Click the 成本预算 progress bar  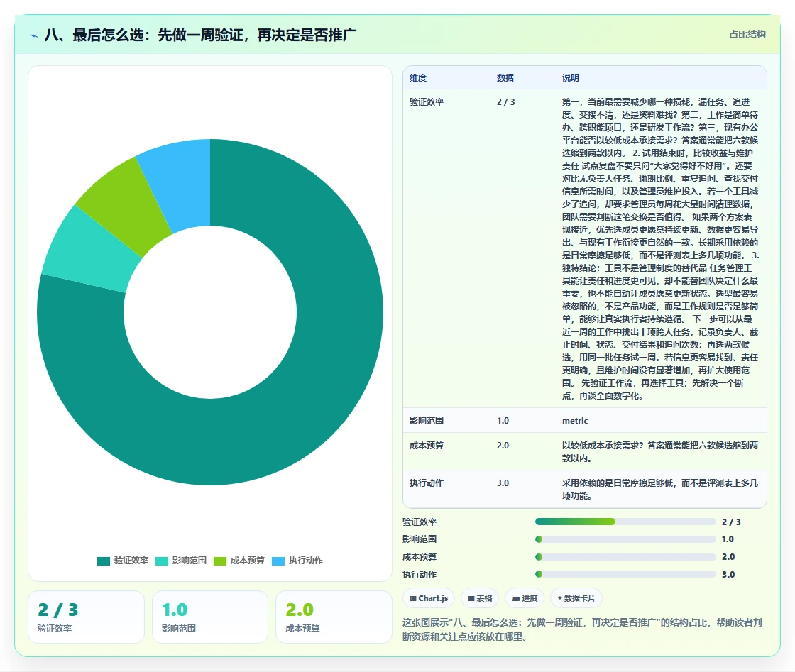coord(625,557)
